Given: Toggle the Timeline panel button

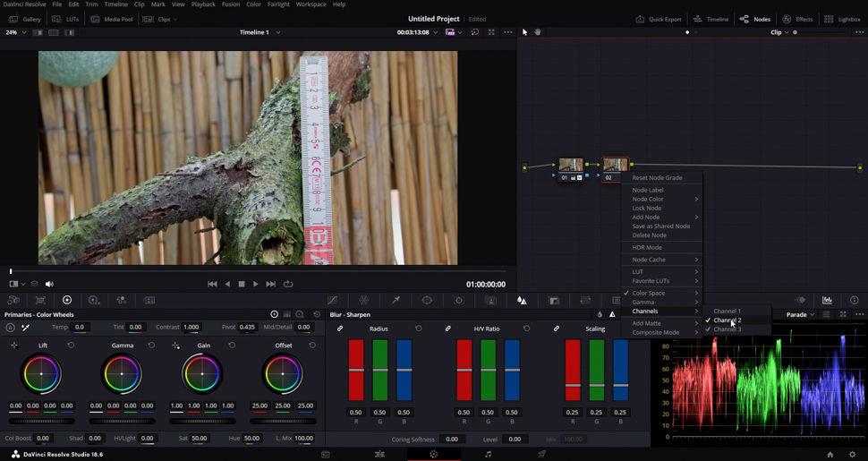Looking at the screenshot, I should [711, 19].
